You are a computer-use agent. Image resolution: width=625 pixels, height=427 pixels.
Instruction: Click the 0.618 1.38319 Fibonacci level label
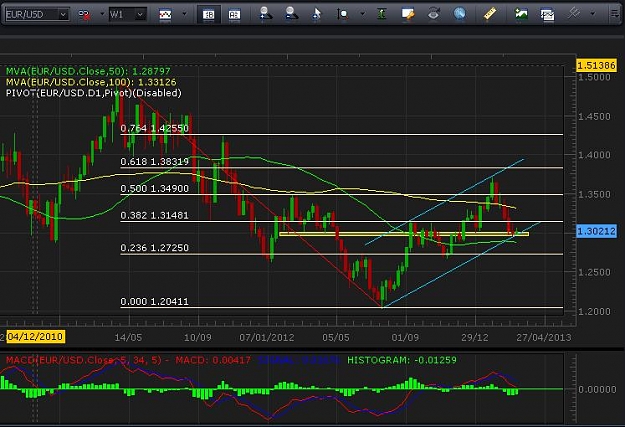tap(155, 161)
